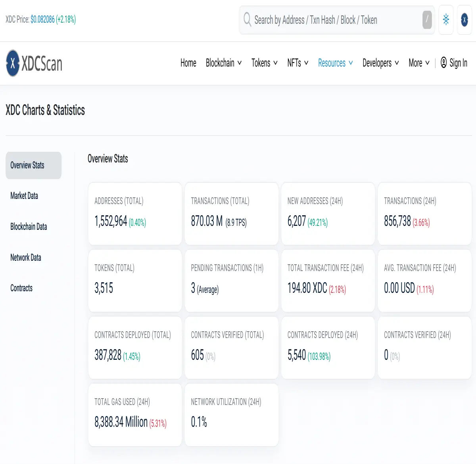Image resolution: width=476 pixels, height=464 pixels.
Task: Click the Sign In user icon
Action: (444, 63)
